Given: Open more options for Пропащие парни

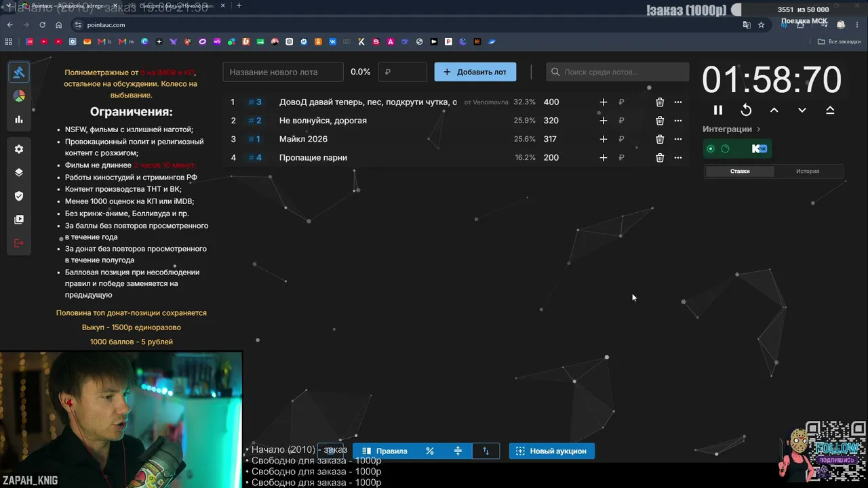Looking at the screenshot, I should [x=678, y=158].
